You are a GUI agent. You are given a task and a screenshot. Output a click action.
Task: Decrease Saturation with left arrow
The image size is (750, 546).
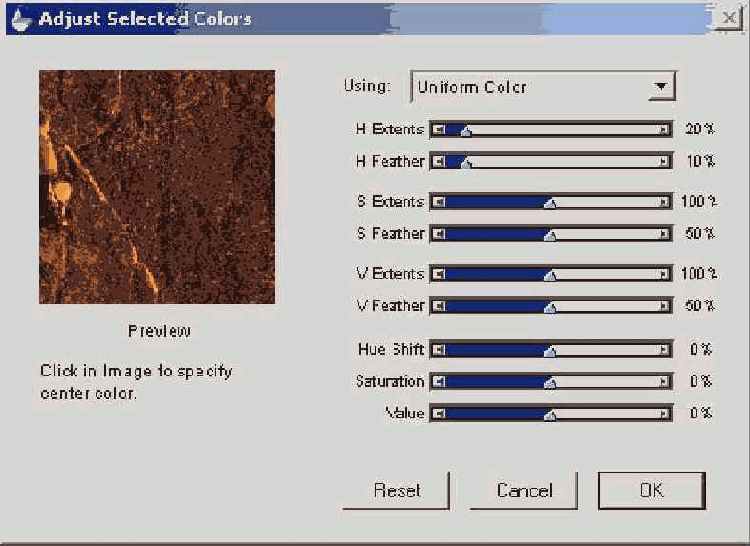[438, 382]
